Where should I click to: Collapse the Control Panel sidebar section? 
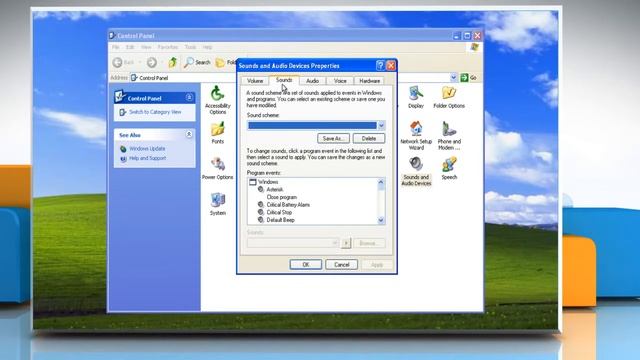(189, 98)
